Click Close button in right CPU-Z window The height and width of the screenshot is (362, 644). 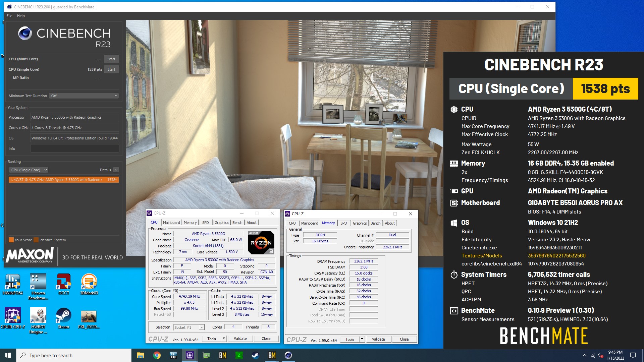[404, 340]
